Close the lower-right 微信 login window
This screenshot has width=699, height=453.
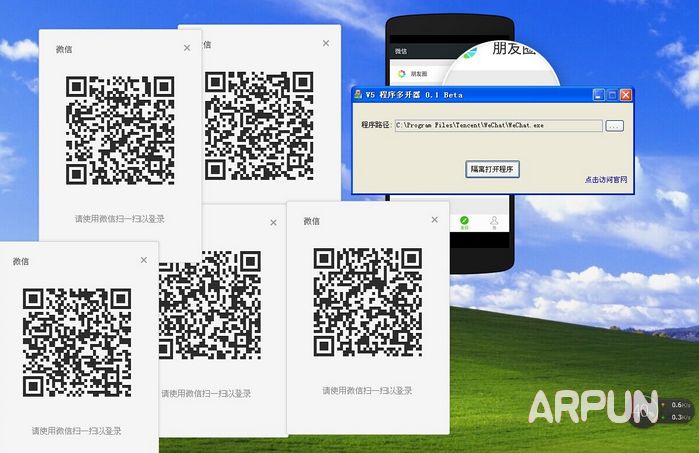pos(435,220)
